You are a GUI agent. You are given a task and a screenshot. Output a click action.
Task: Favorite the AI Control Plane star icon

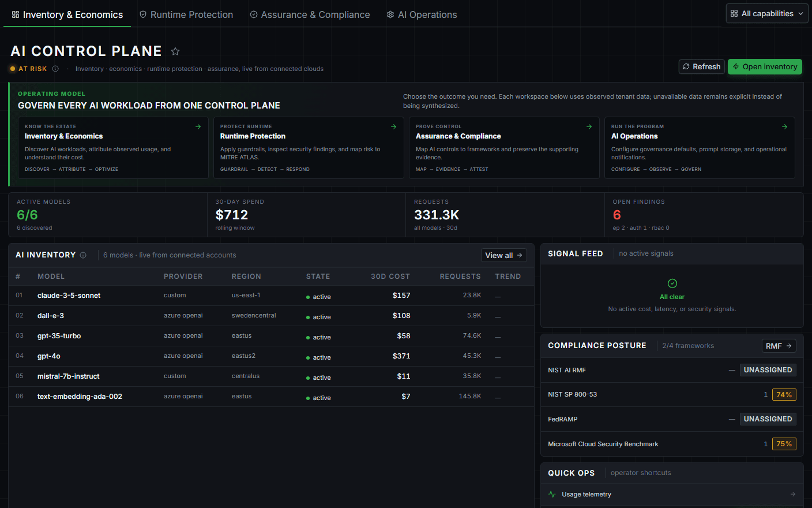pyautogui.click(x=175, y=51)
